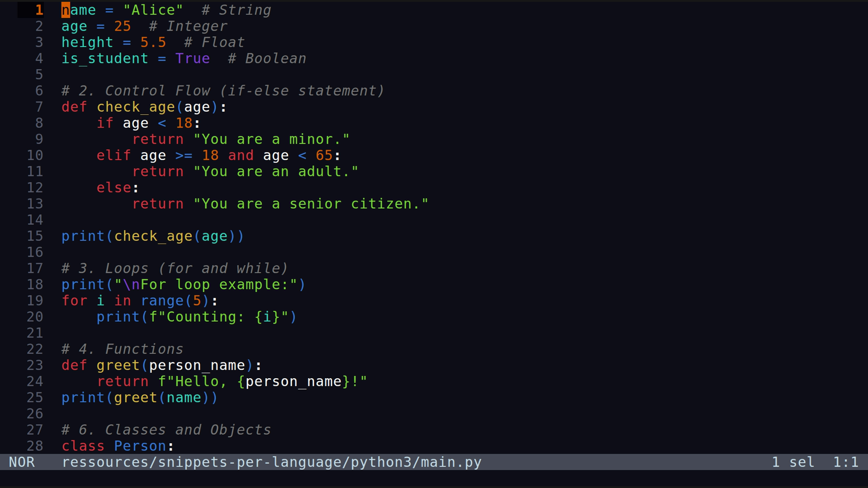Click the check_age function definition

[x=136, y=107]
